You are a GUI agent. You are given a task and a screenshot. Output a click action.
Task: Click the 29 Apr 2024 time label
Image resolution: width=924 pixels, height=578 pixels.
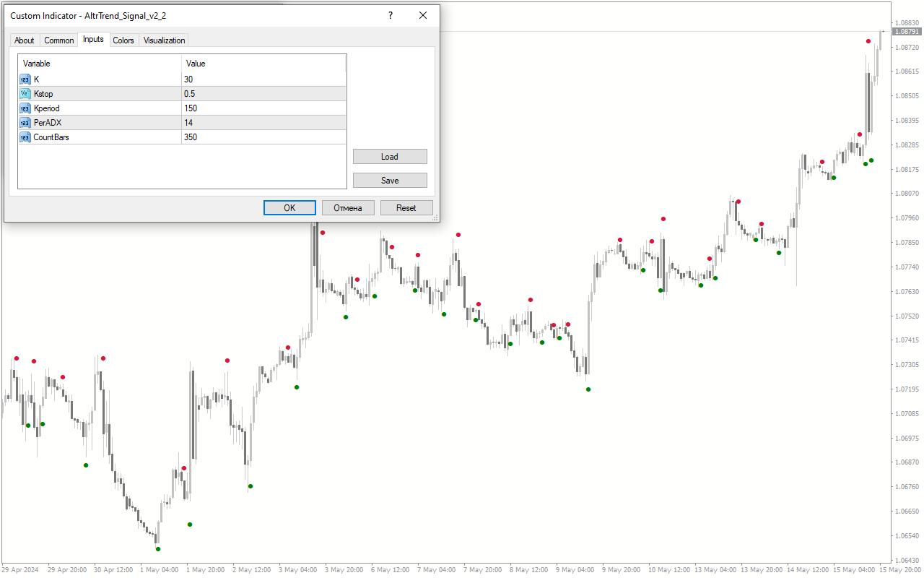(x=19, y=570)
